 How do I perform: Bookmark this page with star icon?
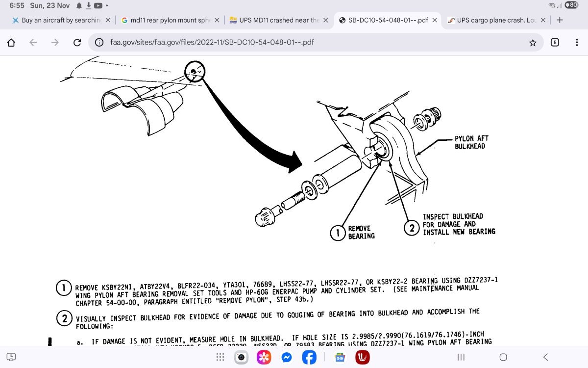(533, 43)
